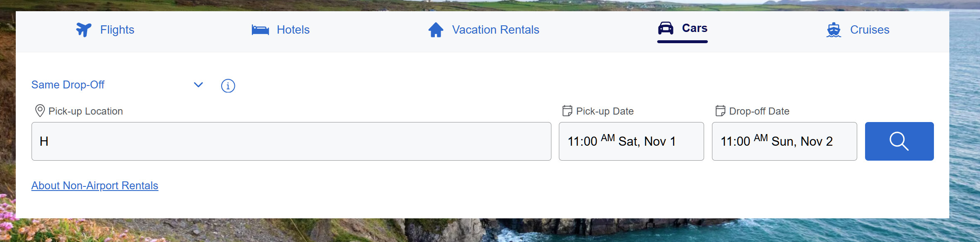
Task: Open the Vacation Rentals tab
Action: point(495,30)
